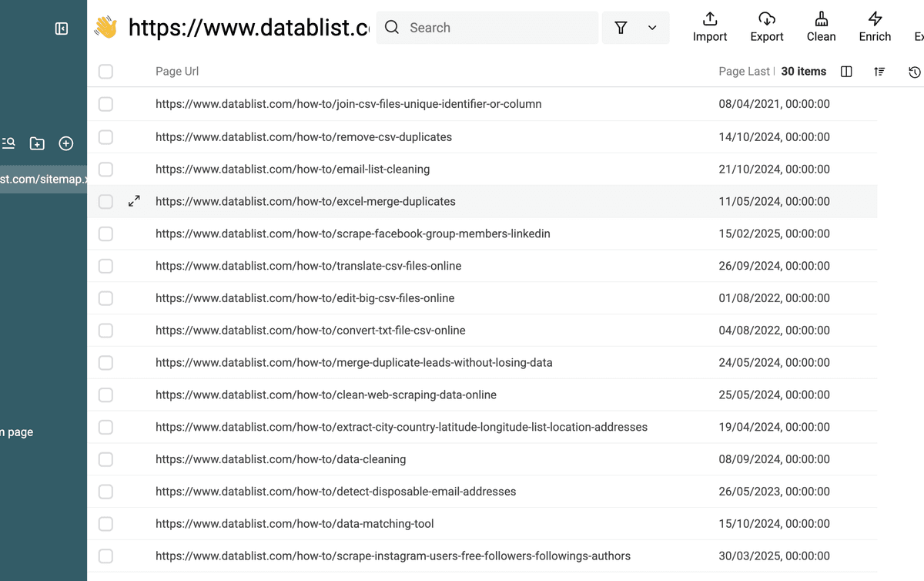Viewport: 924px width, 581px height.
Task: Click the 30 items count label
Action: pos(804,72)
